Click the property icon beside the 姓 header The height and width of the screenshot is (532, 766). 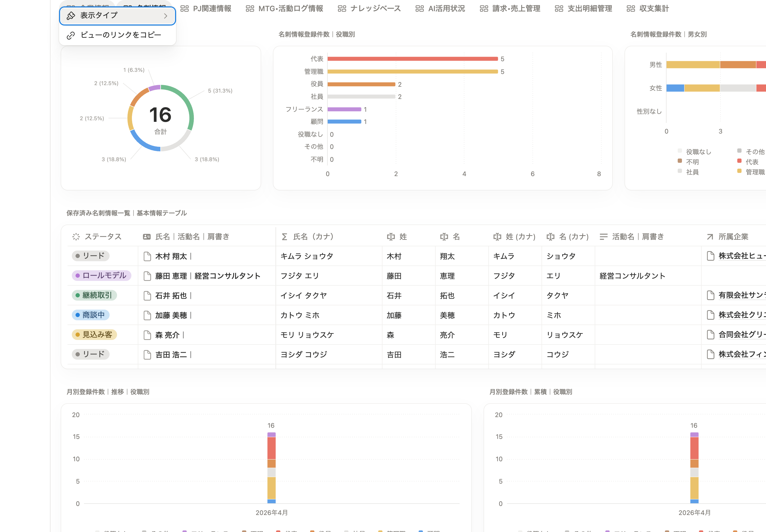[x=391, y=237]
